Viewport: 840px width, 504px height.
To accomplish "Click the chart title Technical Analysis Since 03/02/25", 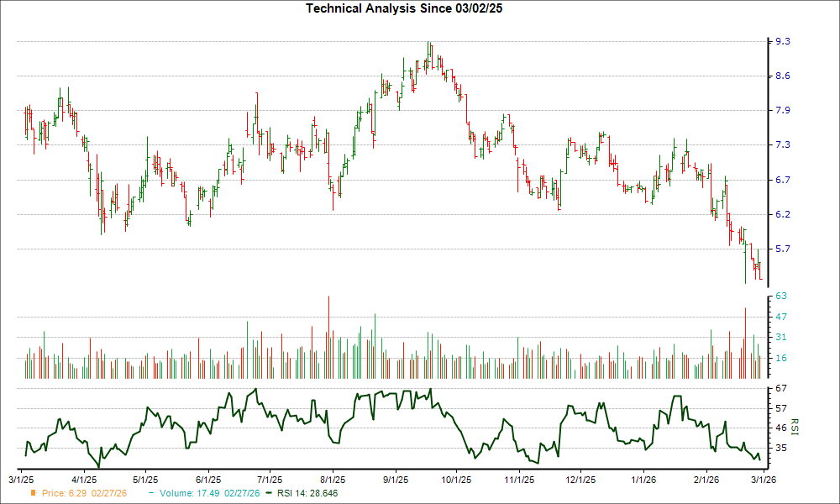I will [404, 8].
